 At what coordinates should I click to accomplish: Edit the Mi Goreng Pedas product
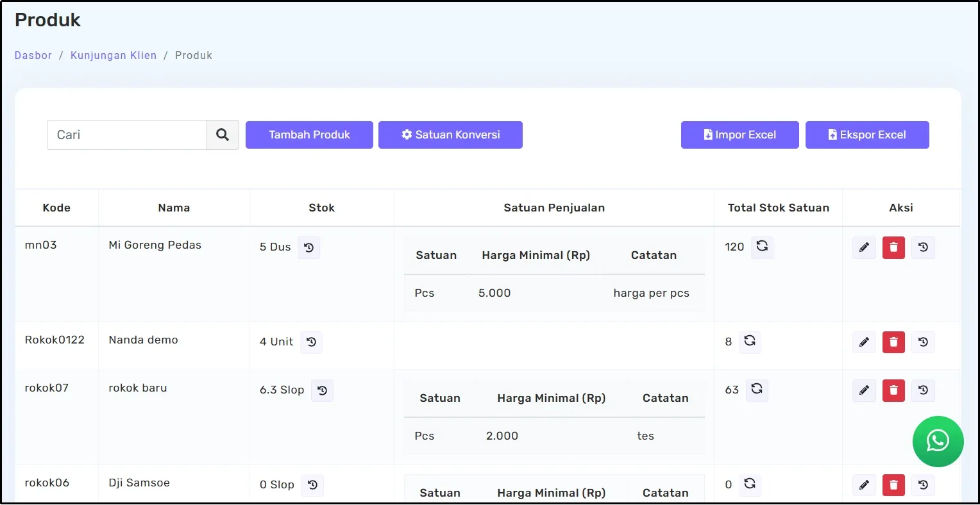(x=864, y=247)
